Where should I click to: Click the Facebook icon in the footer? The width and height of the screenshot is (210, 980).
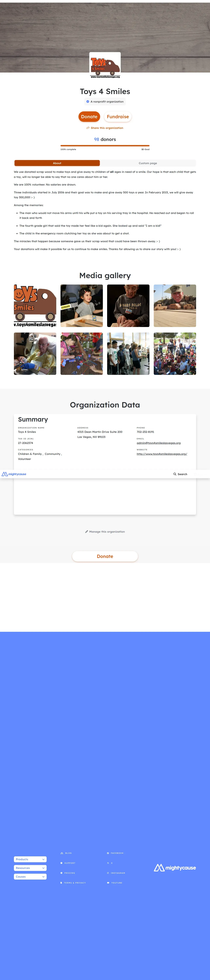108,853
